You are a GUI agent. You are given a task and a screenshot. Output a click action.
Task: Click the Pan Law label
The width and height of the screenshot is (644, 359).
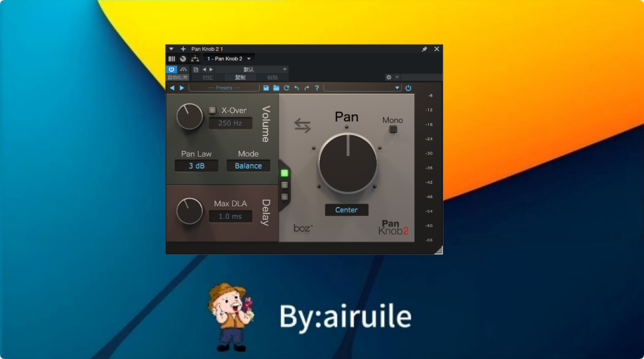tap(196, 154)
